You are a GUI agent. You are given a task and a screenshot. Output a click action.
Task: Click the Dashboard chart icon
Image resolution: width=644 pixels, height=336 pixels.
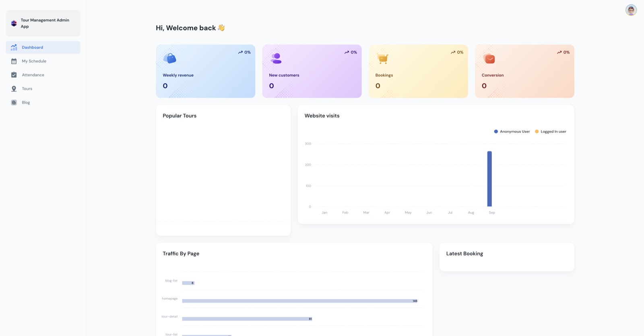coord(14,47)
